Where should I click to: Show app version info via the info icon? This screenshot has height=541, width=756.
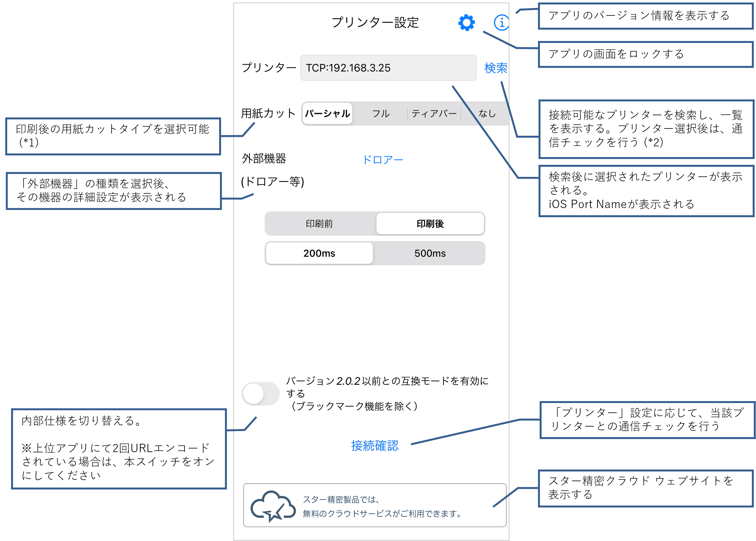click(501, 23)
